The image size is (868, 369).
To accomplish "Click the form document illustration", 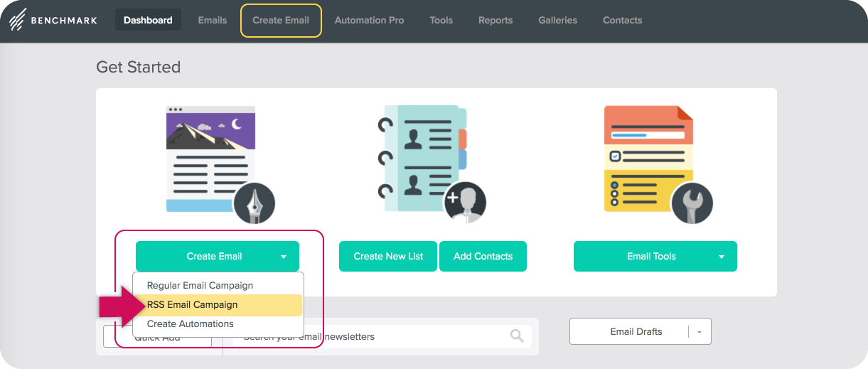I will point(648,158).
